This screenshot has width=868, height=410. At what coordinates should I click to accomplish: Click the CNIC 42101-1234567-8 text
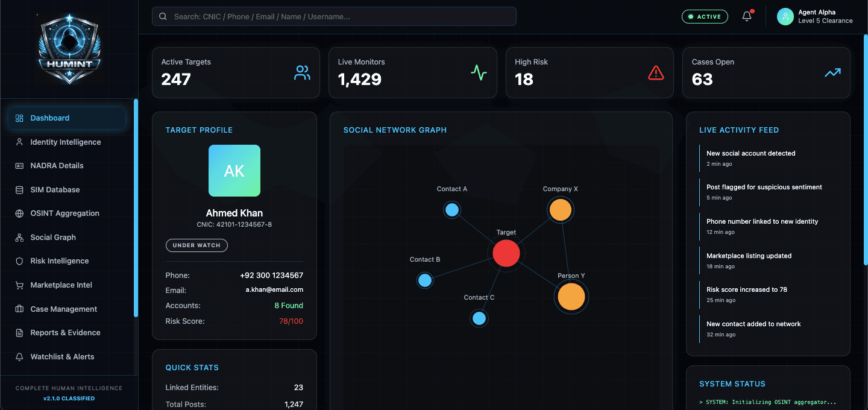(x=234, y=225)
